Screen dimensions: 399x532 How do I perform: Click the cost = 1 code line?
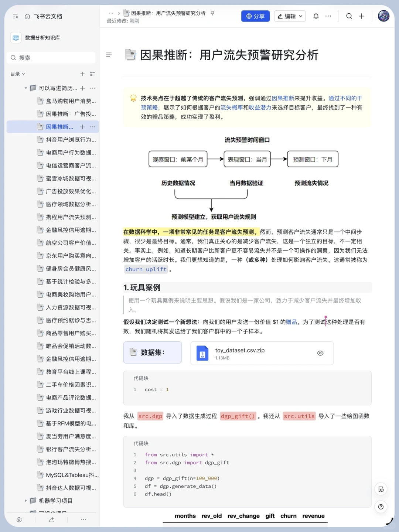coord(157,389)
